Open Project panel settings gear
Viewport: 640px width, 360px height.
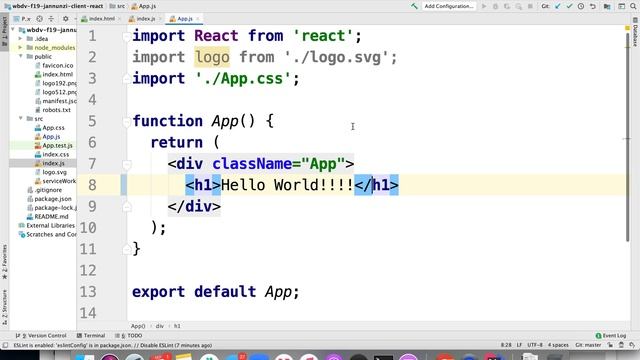click(x=65, y=19)
